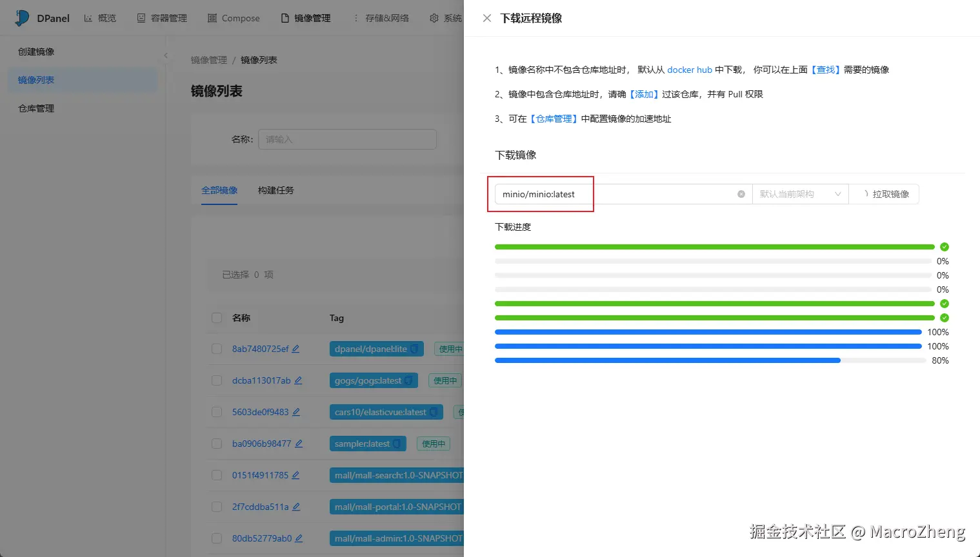Check the box for image 80db52779ab0
Image resolution: width=980 pixels, height=557 pixels.
click(217, 538)
